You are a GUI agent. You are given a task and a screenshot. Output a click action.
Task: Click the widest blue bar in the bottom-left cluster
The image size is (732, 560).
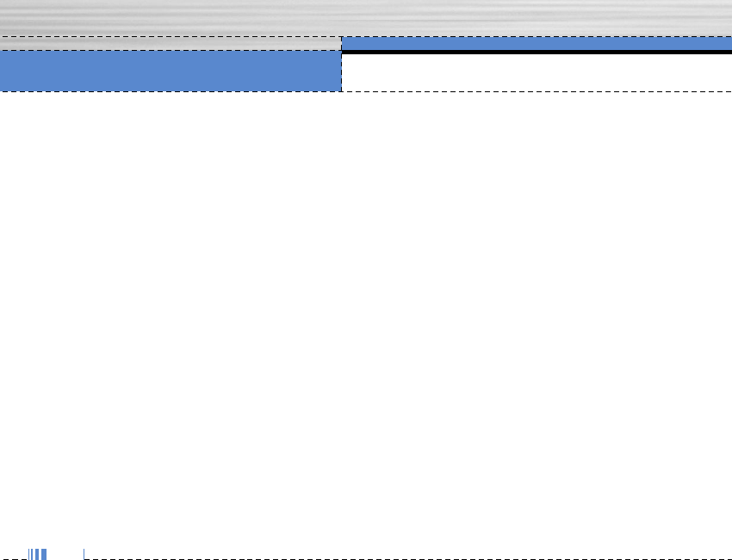click(x=44, y=554)
